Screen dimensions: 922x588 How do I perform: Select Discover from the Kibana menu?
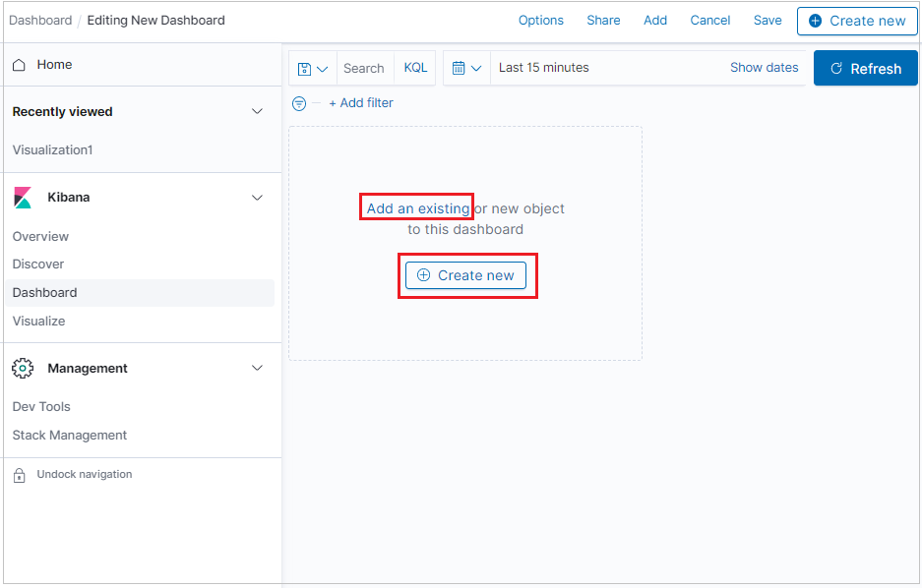[x=37, y=264]
